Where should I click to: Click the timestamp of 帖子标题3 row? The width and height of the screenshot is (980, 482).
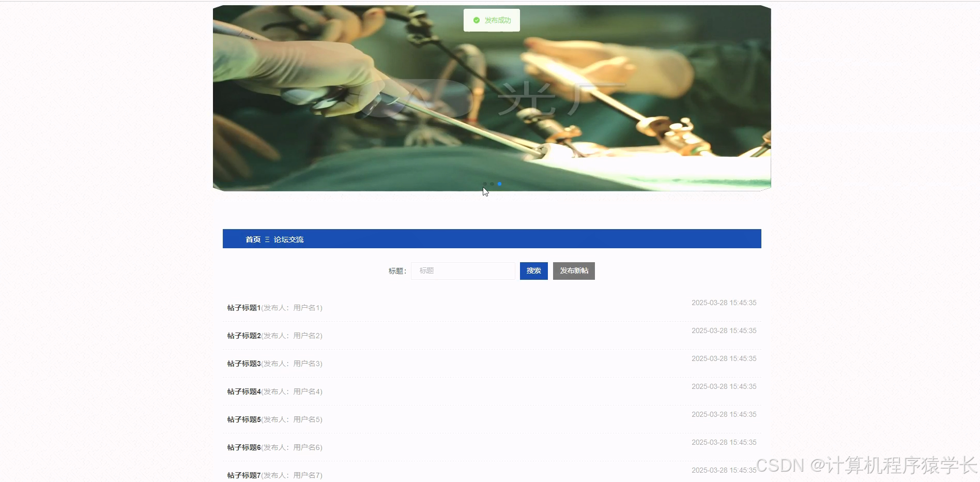(x=724, y=358)
